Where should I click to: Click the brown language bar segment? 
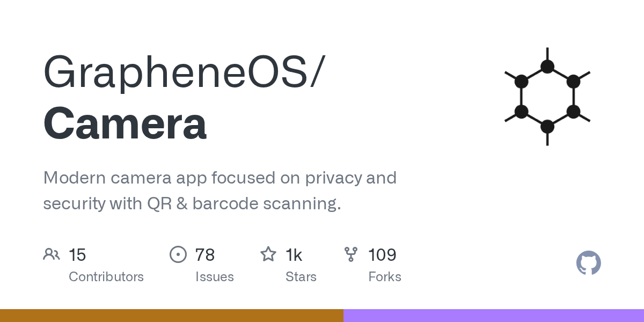(x=172, y=316)
